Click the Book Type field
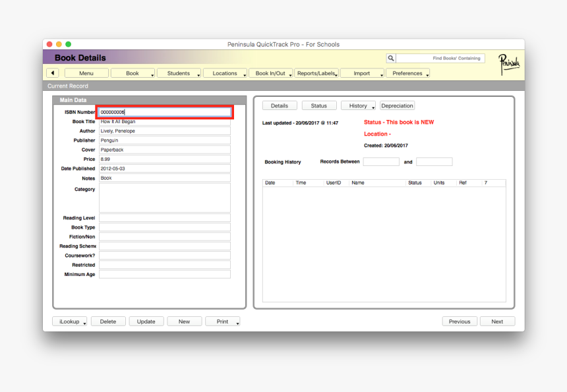Viewport: 567px width, 392px height. pos(165,227)
